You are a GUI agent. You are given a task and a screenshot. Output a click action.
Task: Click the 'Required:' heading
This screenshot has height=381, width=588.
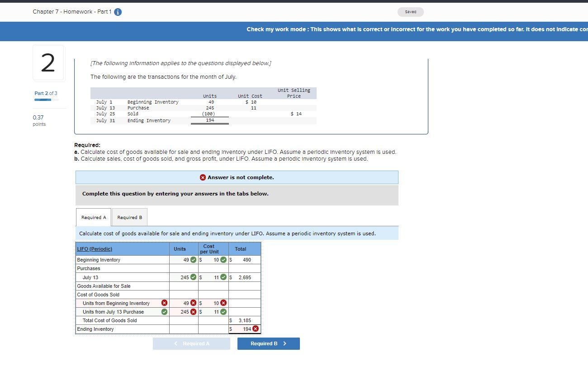tap(87, 145)
